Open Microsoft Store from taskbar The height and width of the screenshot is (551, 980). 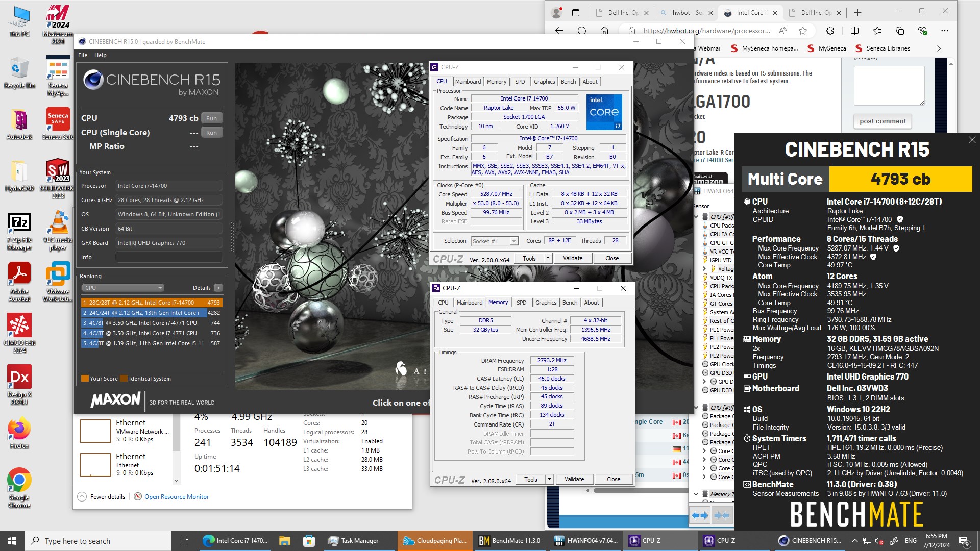pos(309,541)
